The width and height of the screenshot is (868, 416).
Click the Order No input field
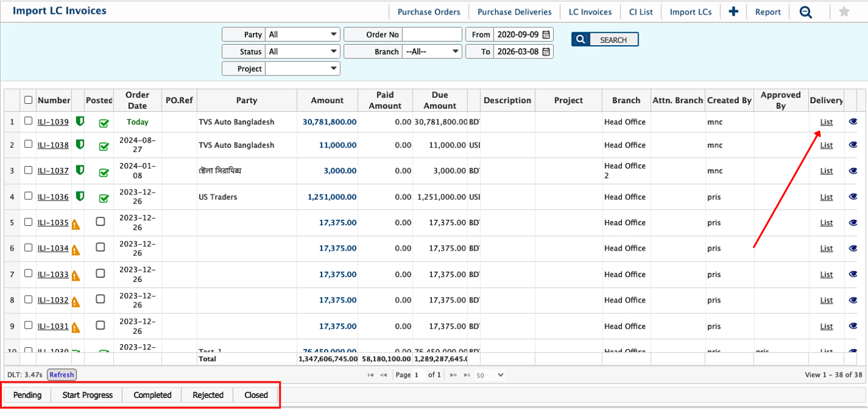coord(432,34)
